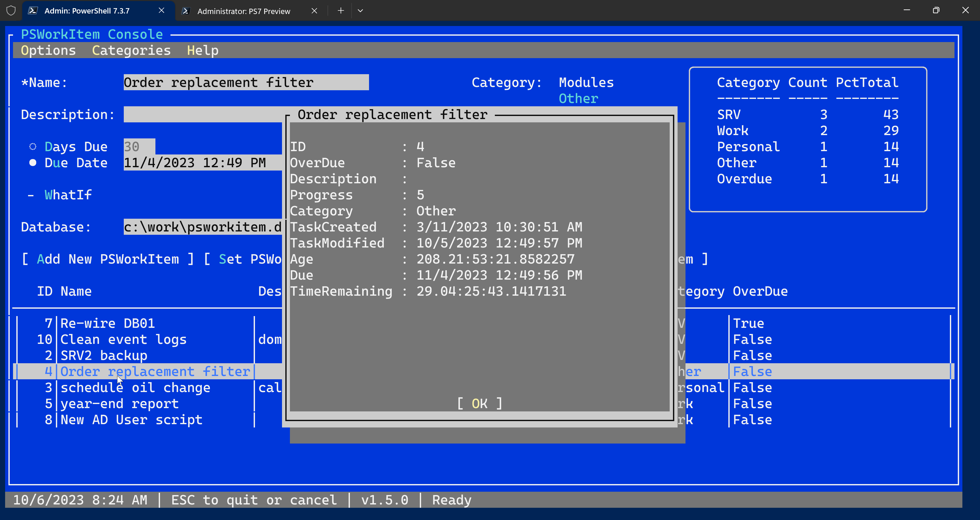Close the Admin: PowerShell 7.3.7 tab
Viewport: 980px width, 520px height.
tap(161, 11)
